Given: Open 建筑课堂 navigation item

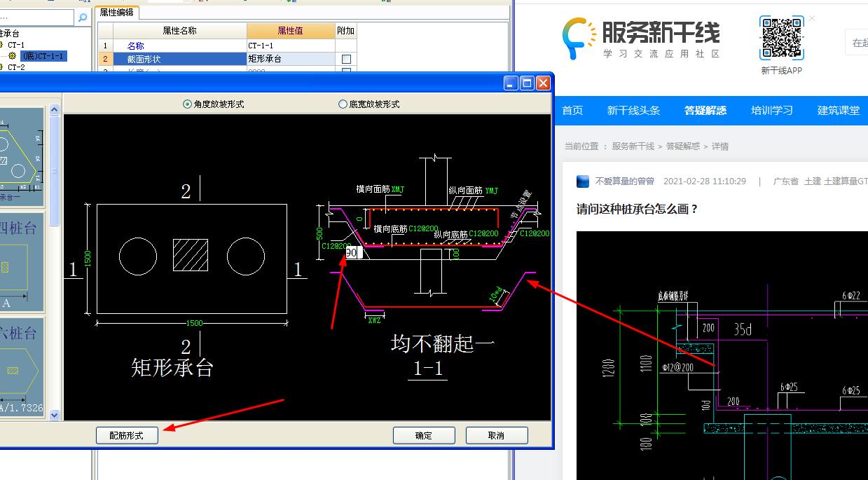Looking at the screenshot, I should click(x=839, y=111).
